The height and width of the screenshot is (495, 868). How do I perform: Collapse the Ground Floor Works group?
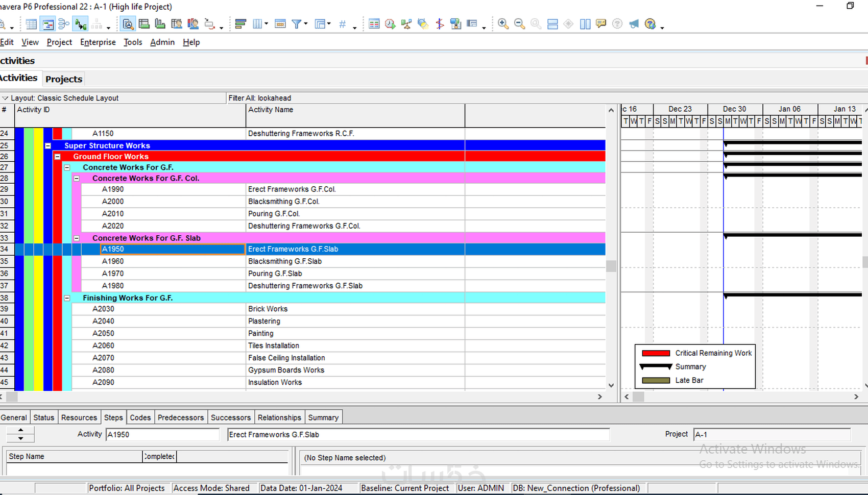pyautogui.click(x=58, y=157)
